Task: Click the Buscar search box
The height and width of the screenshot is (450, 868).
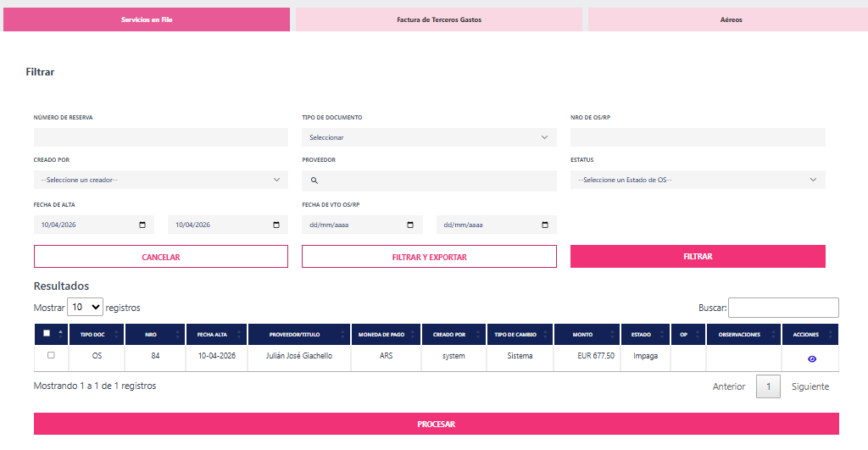Action: 783,307
